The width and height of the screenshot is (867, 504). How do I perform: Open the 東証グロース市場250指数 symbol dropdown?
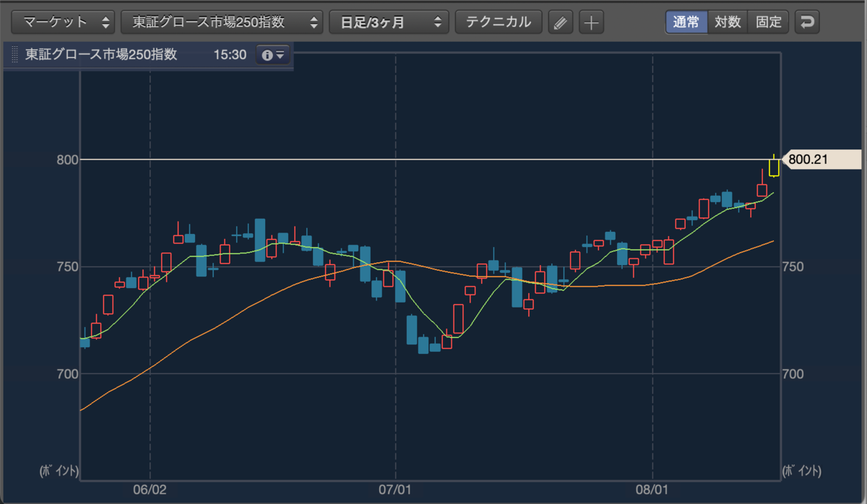[222, 22]
